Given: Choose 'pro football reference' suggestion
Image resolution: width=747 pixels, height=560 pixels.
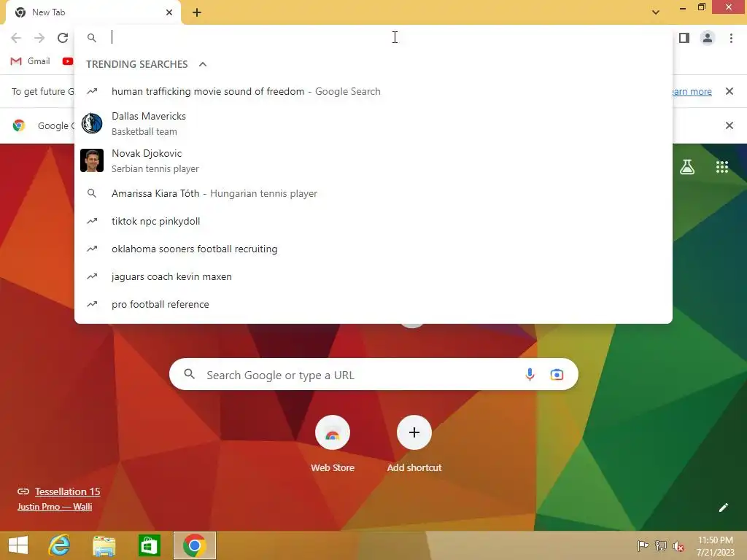Looking at the screenshot, I should click(373, 304).
